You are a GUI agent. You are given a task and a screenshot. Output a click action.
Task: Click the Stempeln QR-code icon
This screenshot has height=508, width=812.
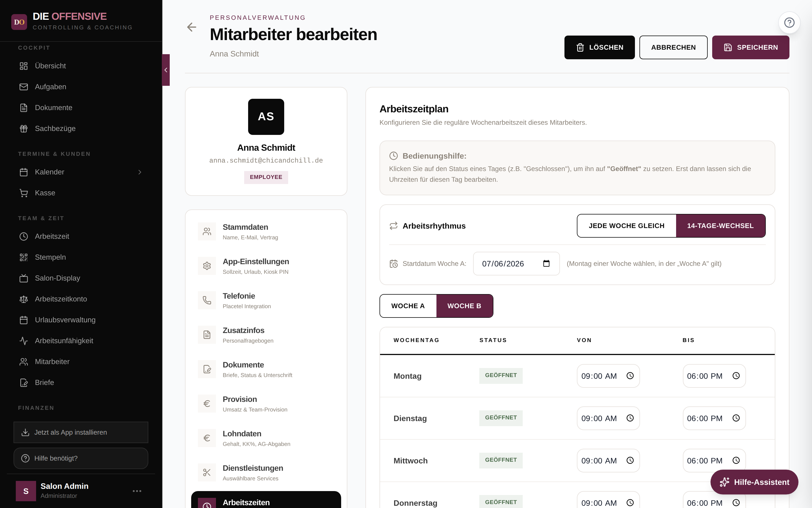point(23,257)
